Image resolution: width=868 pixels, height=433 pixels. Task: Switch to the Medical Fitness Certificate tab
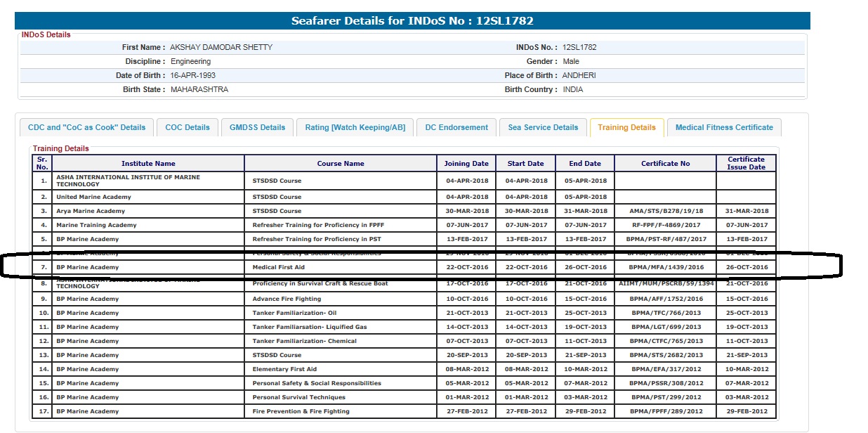(x=724, y=127)
